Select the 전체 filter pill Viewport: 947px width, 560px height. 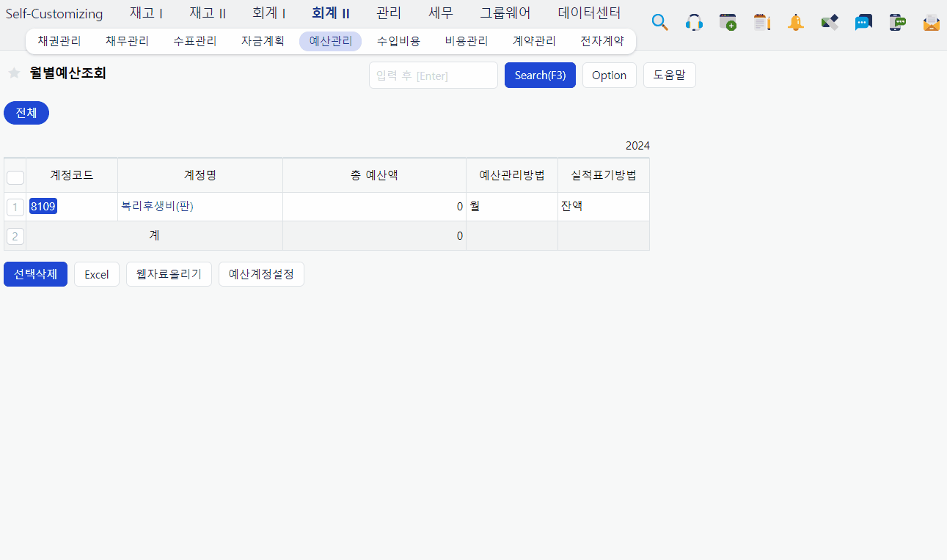tap(26, 113)
